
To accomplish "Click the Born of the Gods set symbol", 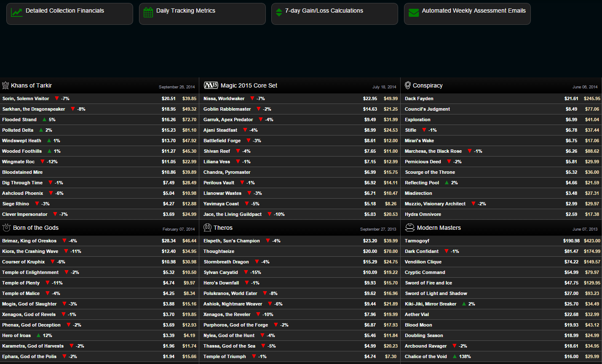I will 6,228.
